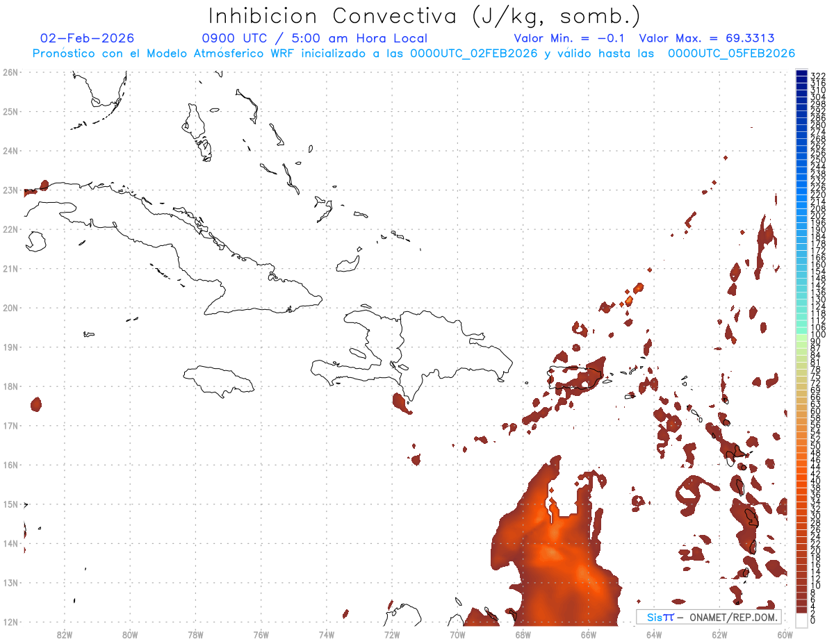The image size is (834, 644).
Task: Click the '22N' latitude axis label
Action: click(x=10, y=229)
